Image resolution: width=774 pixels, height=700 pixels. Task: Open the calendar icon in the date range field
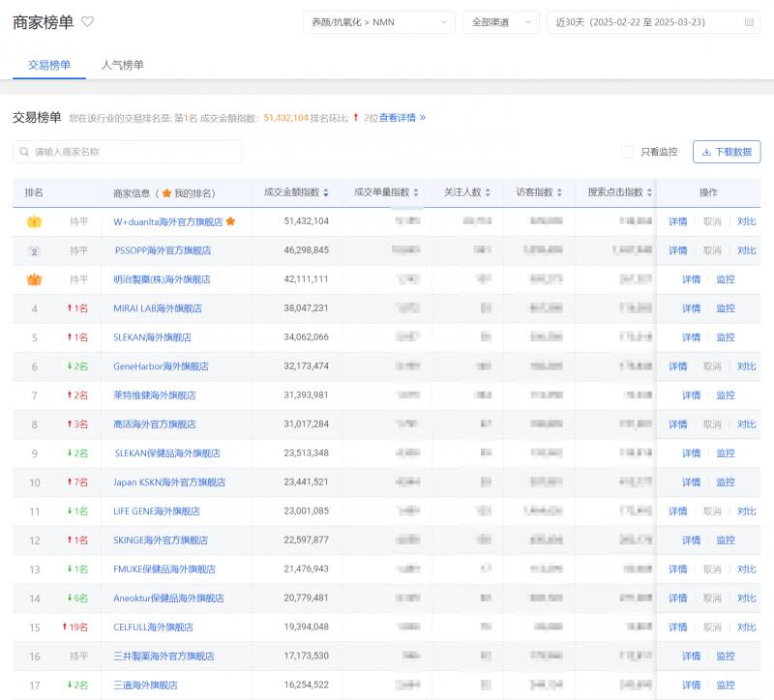coord(749,22)
